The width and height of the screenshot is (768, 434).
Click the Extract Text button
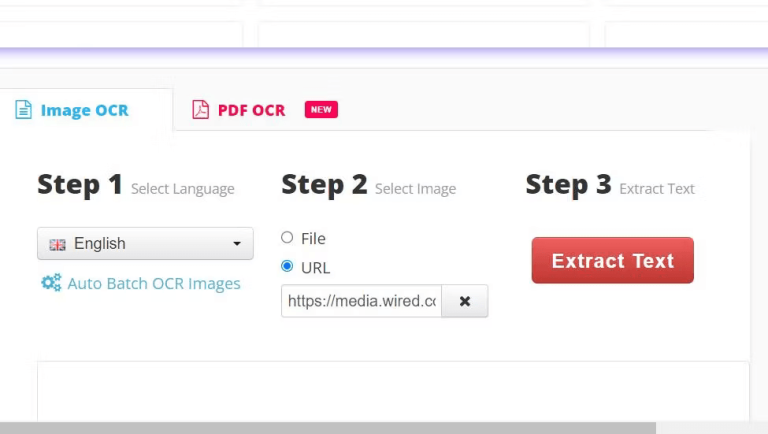(x=613, y=260)
